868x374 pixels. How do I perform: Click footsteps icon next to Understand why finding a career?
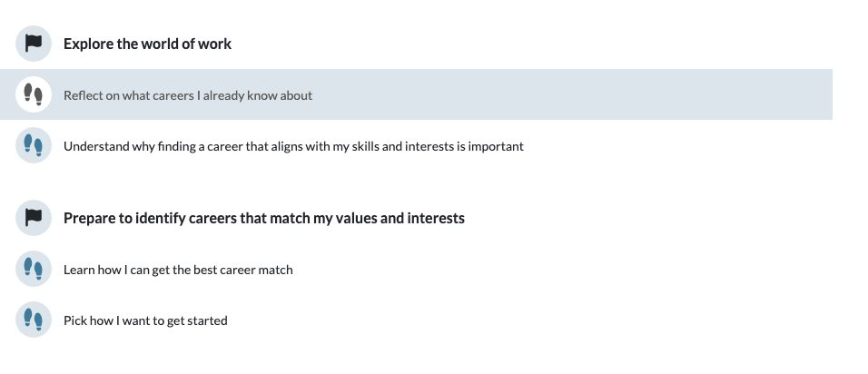34,145
